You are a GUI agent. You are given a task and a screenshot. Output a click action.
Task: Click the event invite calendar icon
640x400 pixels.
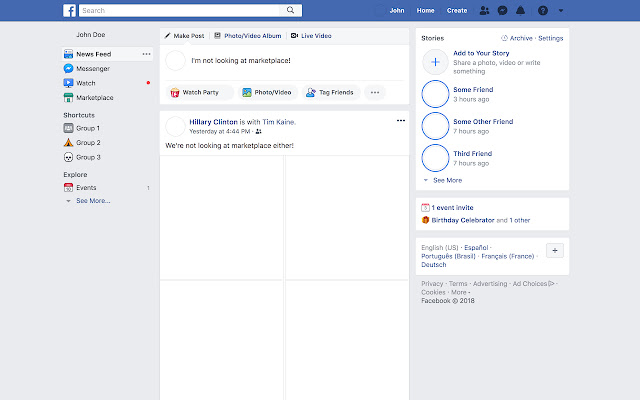425,208
